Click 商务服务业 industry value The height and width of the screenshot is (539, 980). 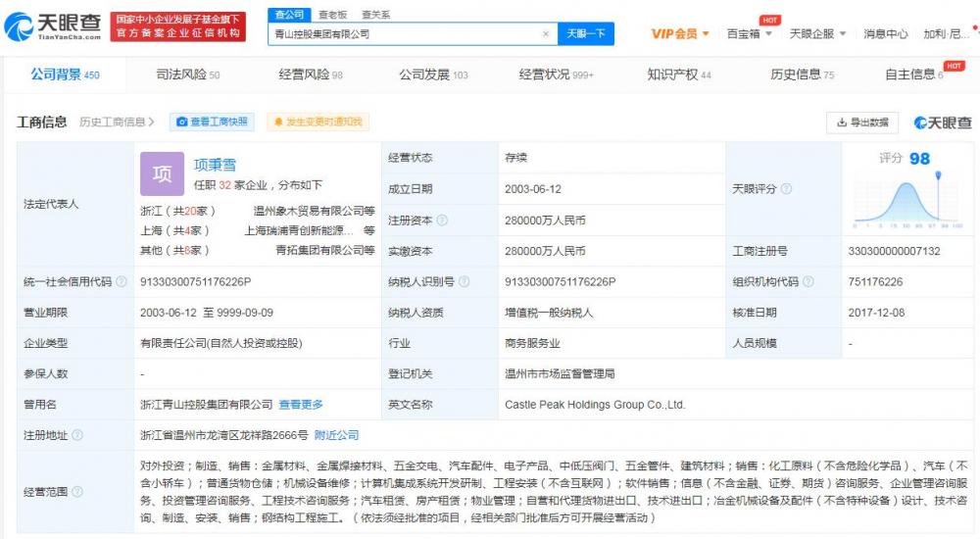tap(532, 343)
